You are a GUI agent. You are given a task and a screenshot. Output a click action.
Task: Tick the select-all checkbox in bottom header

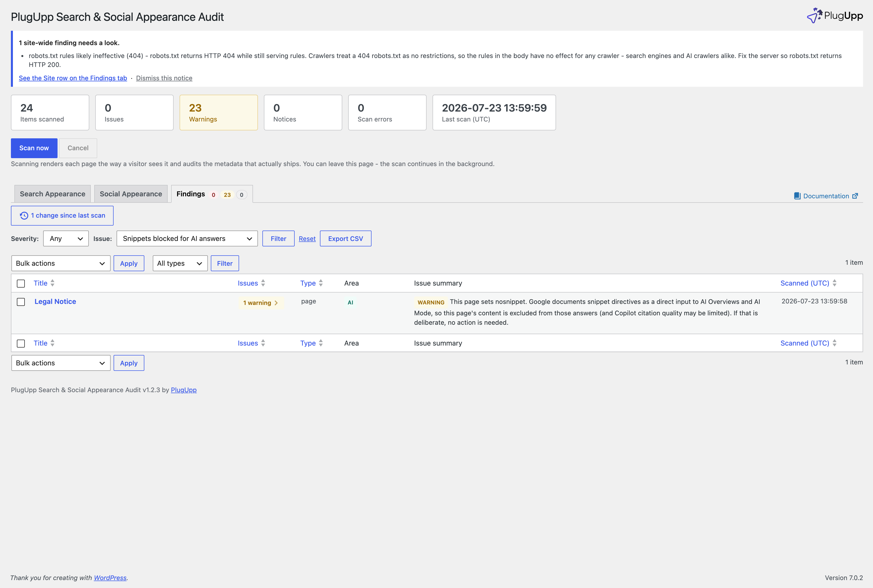click(21, 344)
